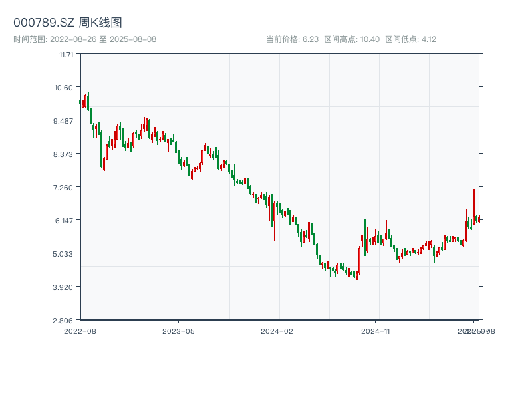Click the 6.147 y-axis label
Viewport: 532px width, 399px height.
click(x=66, y=221)
